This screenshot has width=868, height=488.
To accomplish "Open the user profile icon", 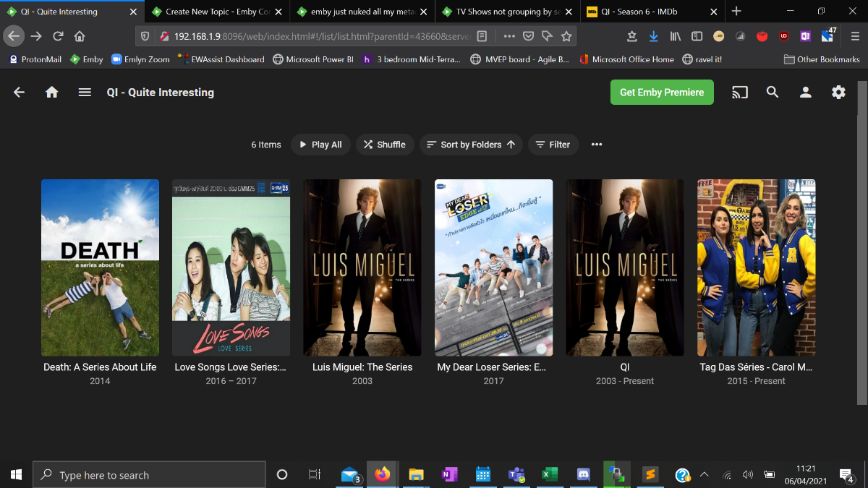I will tap(805, 93).
